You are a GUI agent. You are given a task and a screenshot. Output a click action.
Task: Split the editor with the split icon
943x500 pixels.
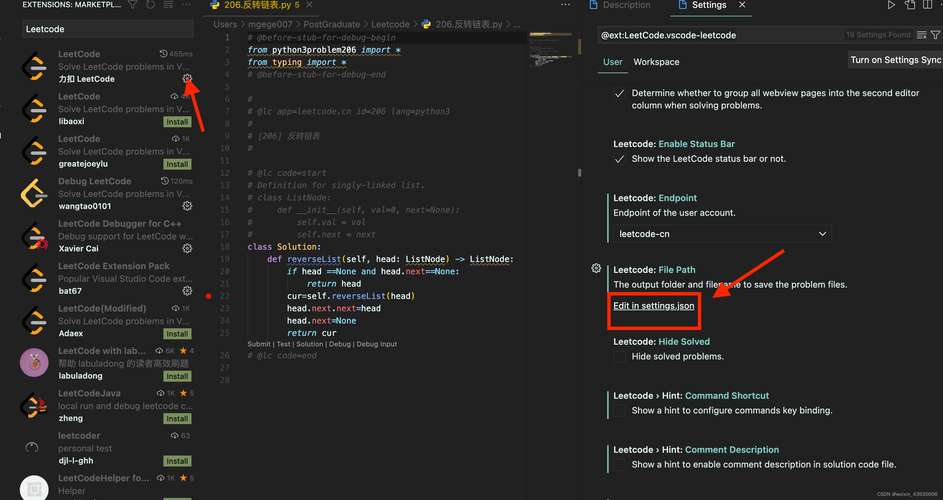[x=927, y=5]
